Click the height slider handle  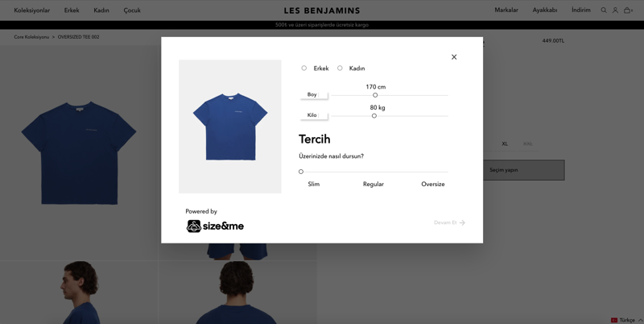(x=375, y=95)
